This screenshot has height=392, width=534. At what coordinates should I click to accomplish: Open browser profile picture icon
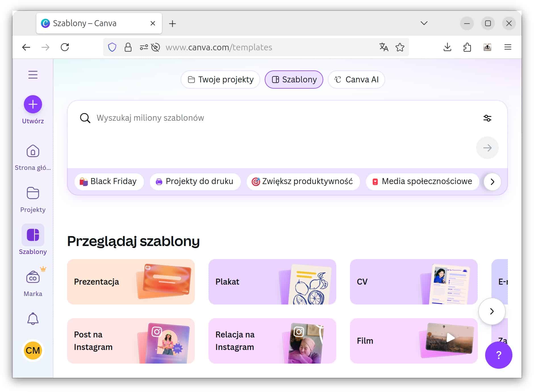[x=487, y=47]
